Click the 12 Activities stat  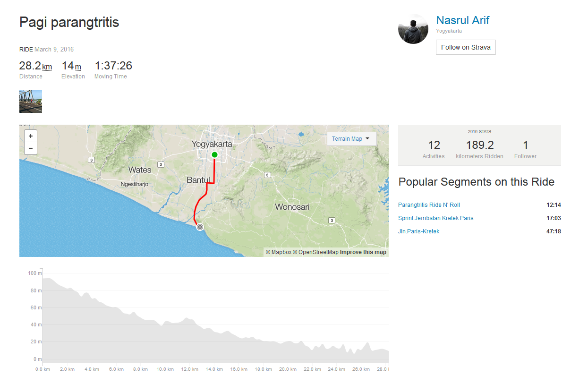coord(434,149)
